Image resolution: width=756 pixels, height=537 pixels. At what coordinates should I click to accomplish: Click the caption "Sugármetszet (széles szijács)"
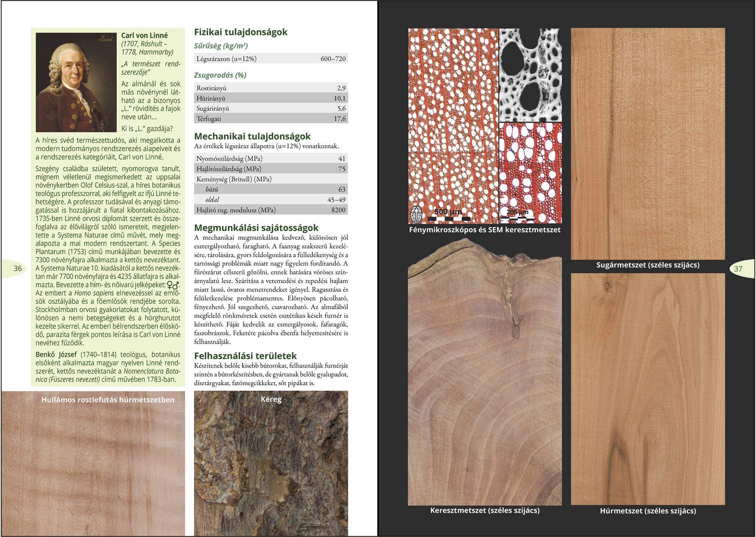click(x=648, y=265)
